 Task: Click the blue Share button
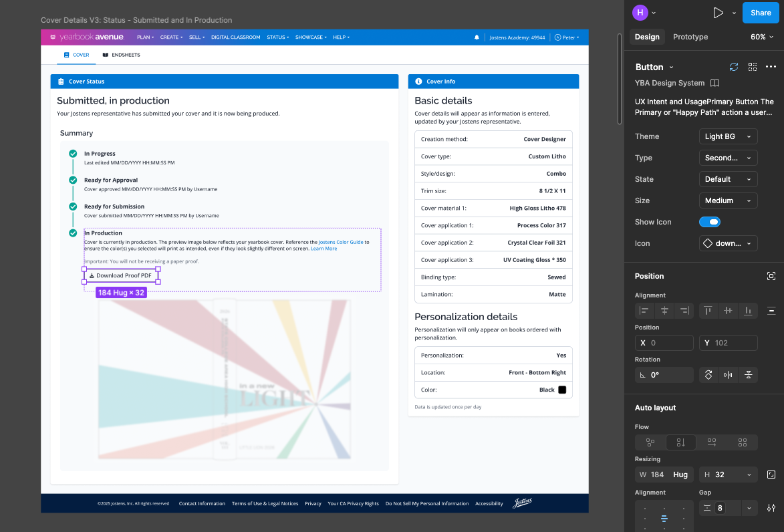[761, 13]
